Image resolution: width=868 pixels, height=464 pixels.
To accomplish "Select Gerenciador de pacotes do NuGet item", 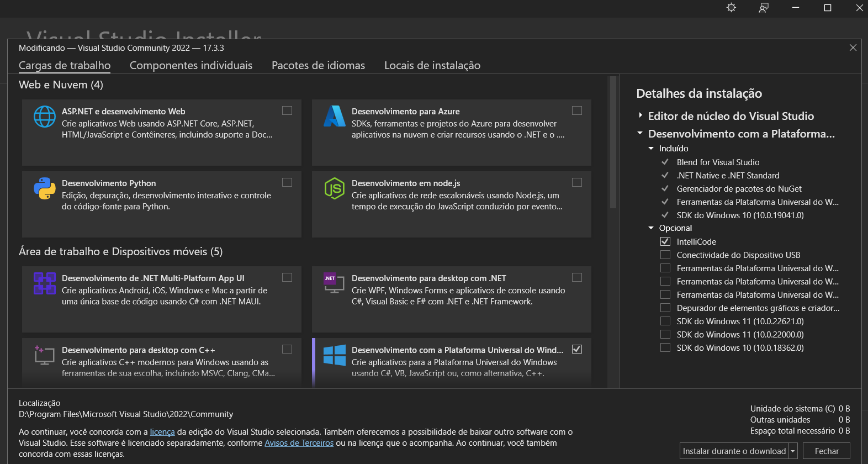I will (x=739, y=189).
